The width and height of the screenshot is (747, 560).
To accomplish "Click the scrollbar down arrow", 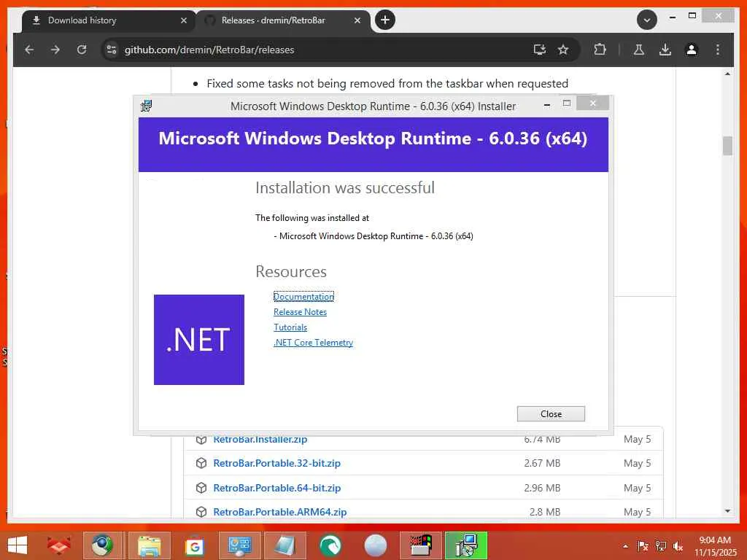I will pos(727,511).
